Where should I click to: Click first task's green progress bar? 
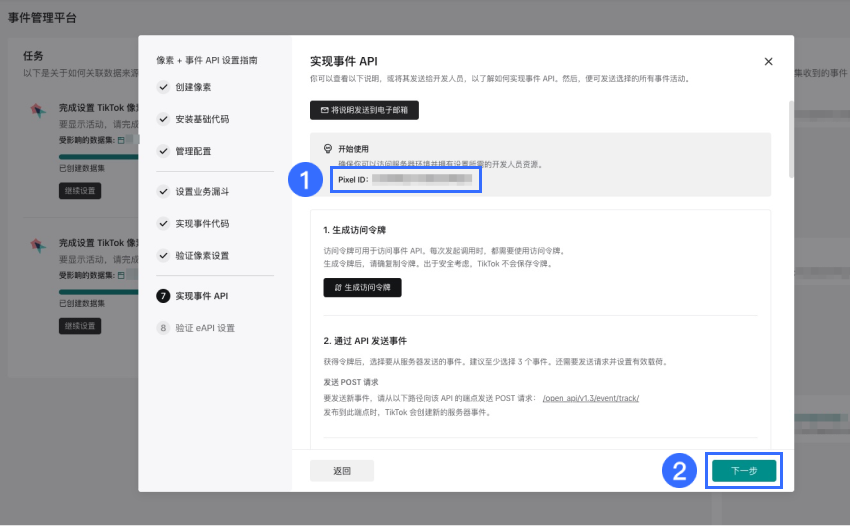coord(98,157)
